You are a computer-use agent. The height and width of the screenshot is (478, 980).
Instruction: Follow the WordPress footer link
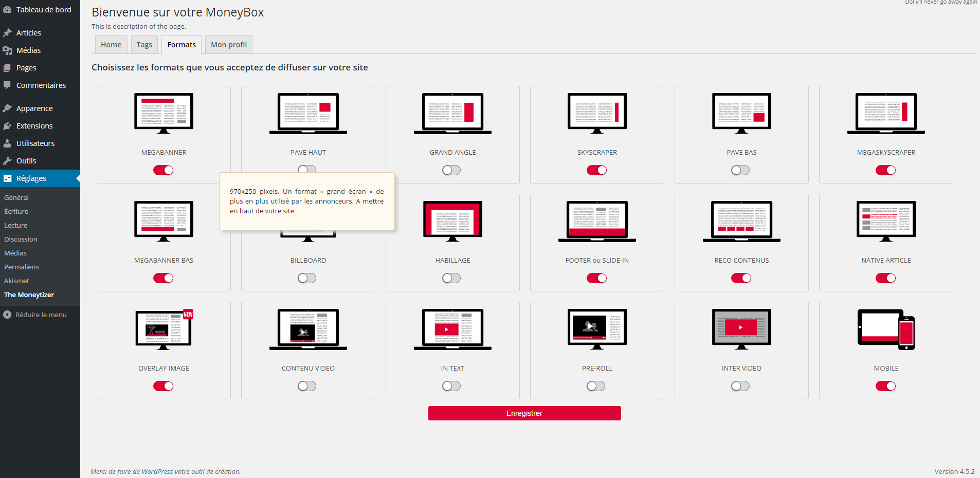point(157,471)
